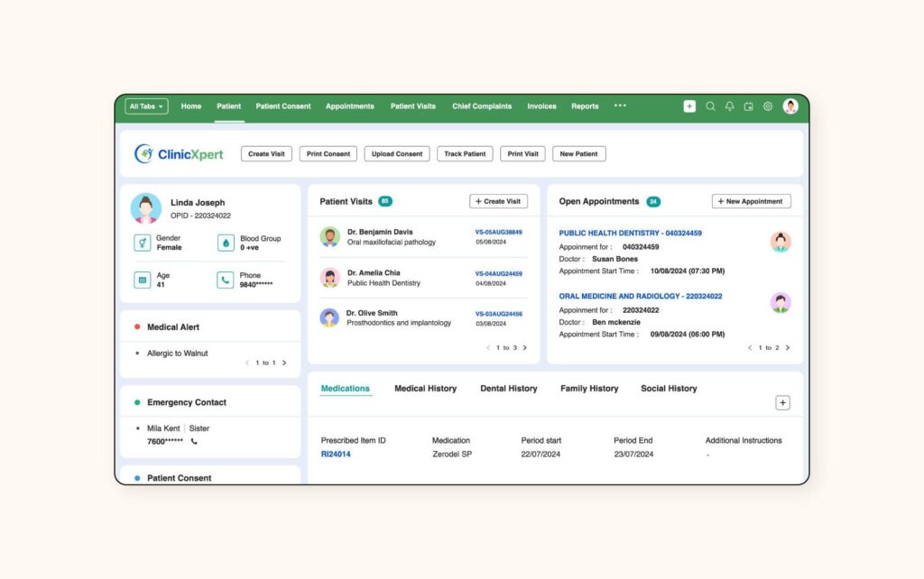
Task: Click the user profile avatar at top right
Action: point(790,106)
